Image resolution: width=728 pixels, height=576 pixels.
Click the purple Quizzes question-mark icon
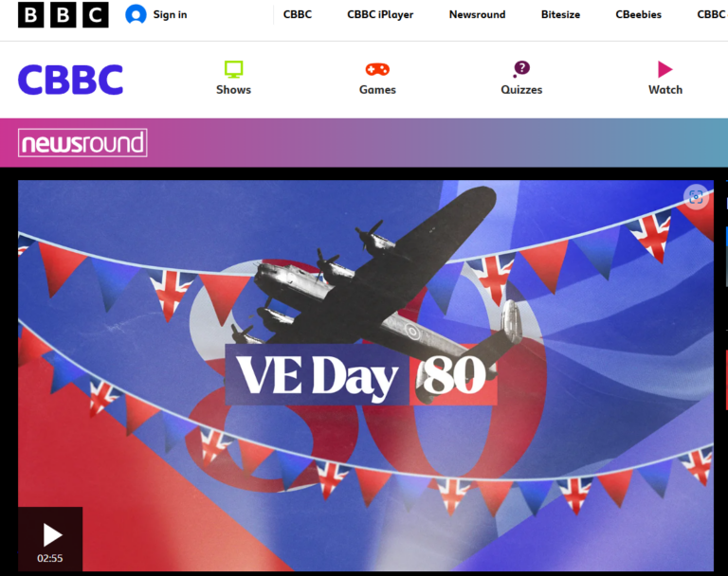pos(521,69)
